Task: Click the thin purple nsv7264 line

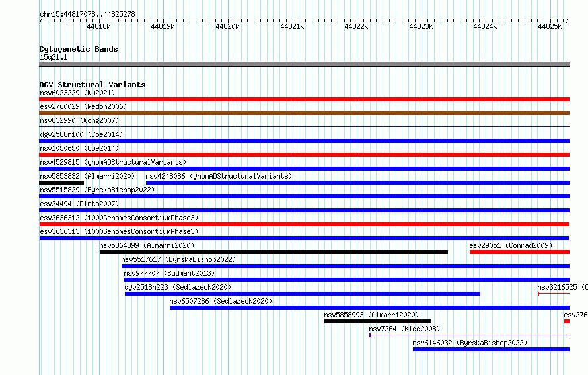Action: click(x=470, y=335)
